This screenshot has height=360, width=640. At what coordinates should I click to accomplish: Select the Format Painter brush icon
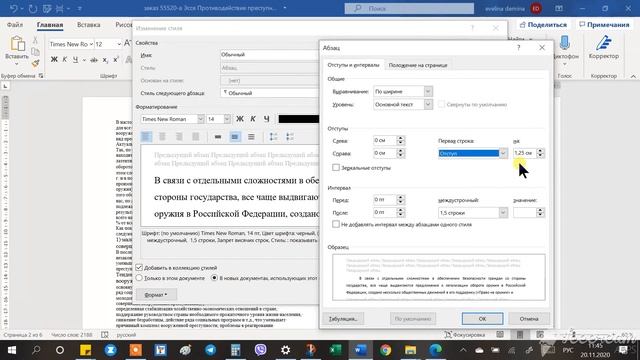click(x=36, y=63)
